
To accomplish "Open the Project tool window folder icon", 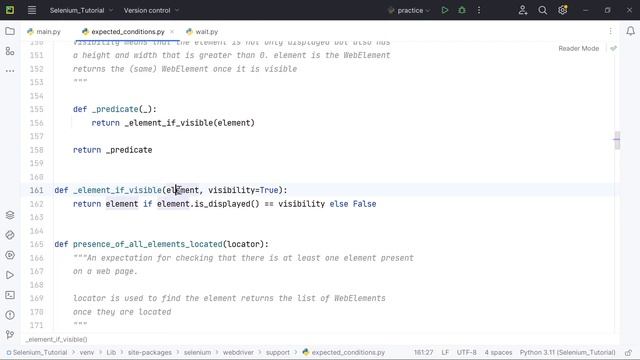I will point(10,31).
